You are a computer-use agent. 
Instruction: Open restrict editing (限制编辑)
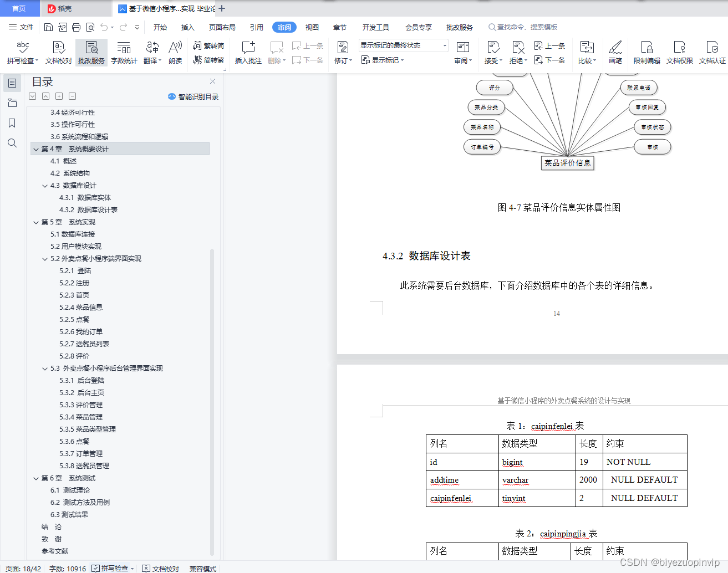tap(646, 53)
